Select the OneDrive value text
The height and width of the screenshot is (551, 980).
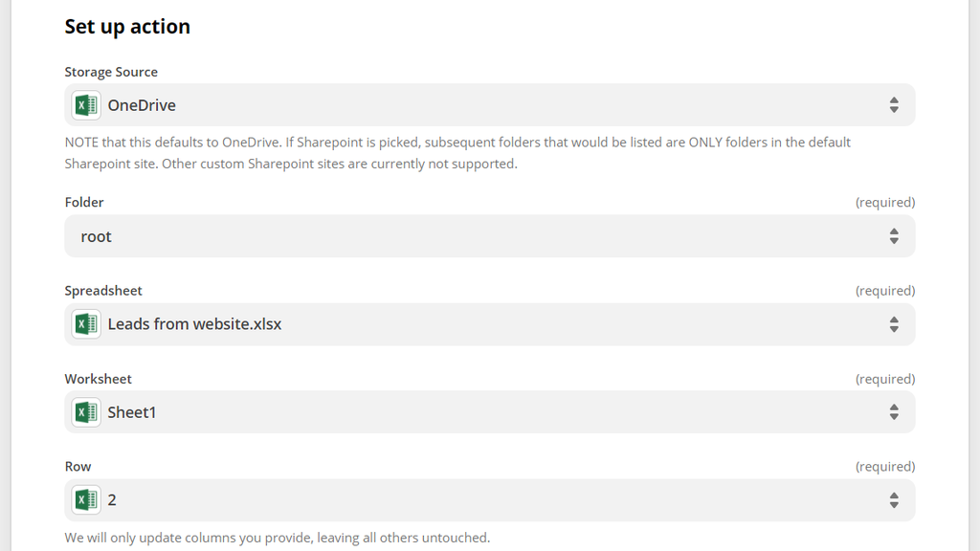tap(142, 105)
